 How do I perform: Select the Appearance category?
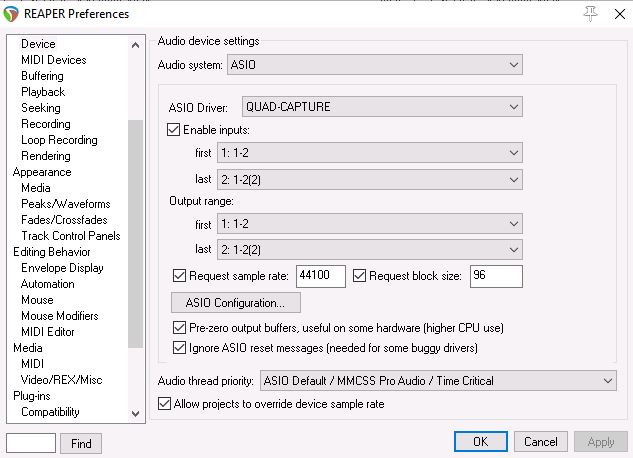click(42, 172)
